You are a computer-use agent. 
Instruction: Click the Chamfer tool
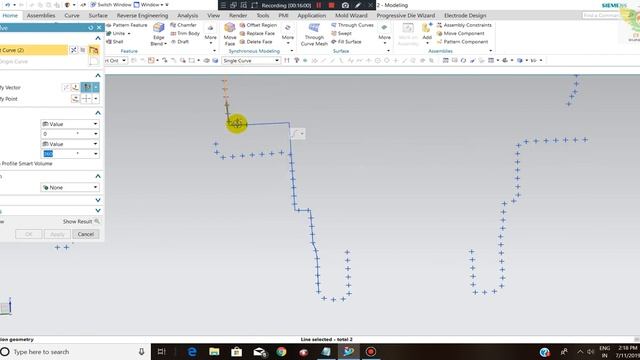(x=183, y=25)
